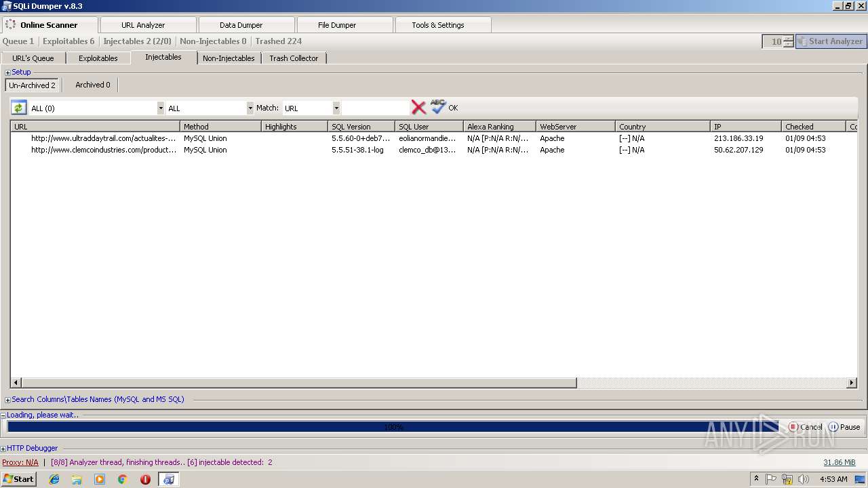Sort by SQL User column header
The height and width of the screenshot is (488, 868).
[x=429, y=127]
